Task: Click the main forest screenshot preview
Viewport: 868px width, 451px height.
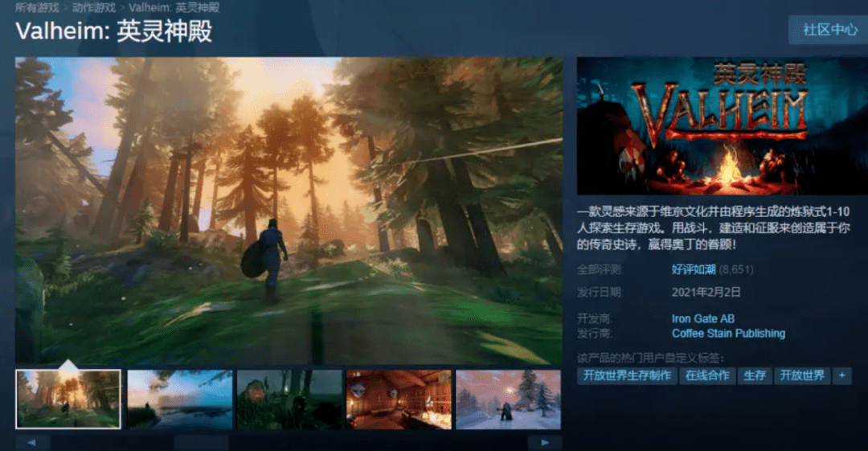Action: (x=289, y=211)
